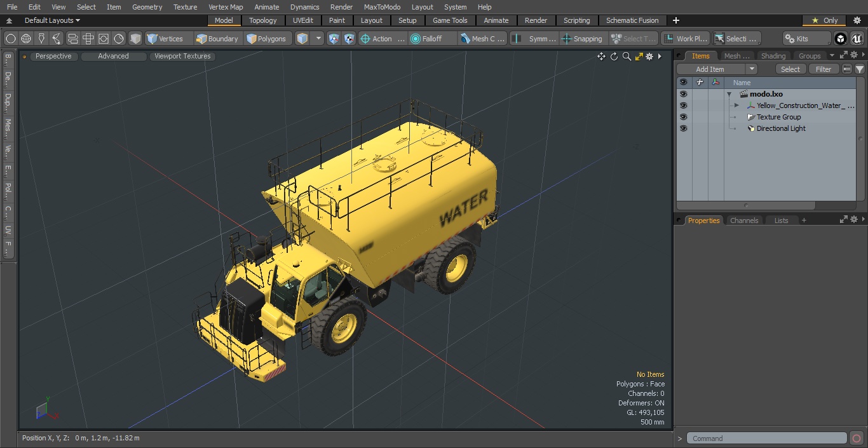868x448 pixels.
Task: Open the Default Layouts dropdown
Action: tap(52, 20)
